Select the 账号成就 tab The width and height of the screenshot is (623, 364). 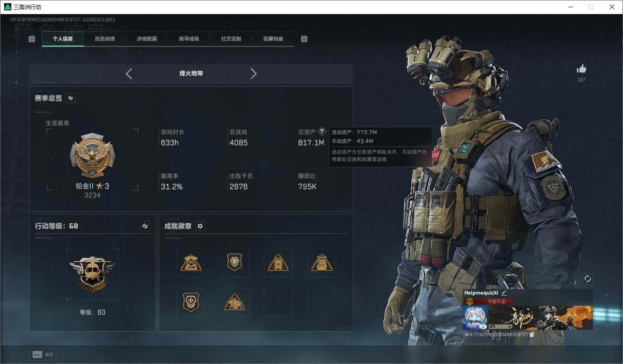point(189,39)
